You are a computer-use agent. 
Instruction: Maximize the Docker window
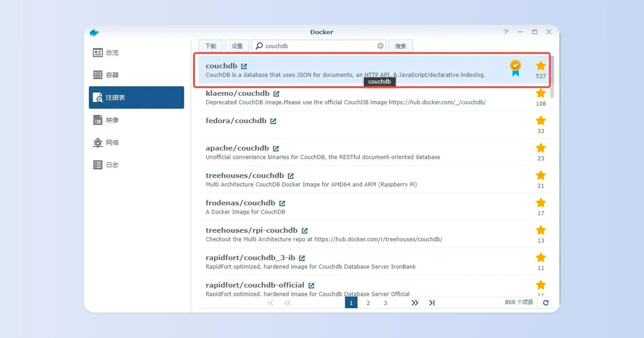point(535,32)
